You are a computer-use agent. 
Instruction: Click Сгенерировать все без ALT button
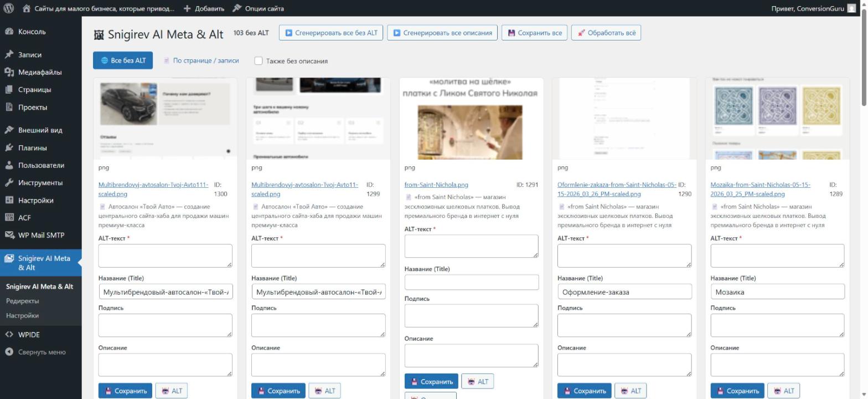tap(331, 33)
